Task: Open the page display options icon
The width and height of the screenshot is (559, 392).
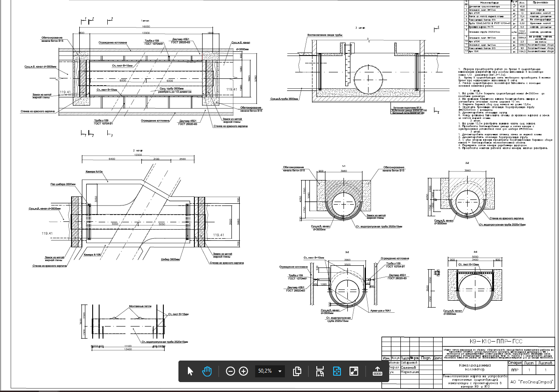Action: pos(297,371)
